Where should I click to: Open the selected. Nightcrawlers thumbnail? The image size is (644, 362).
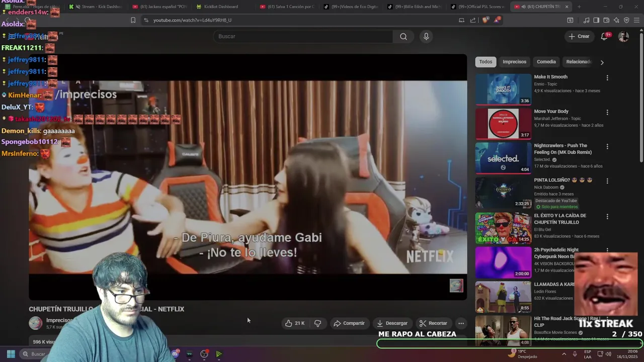tap(503, 158)
